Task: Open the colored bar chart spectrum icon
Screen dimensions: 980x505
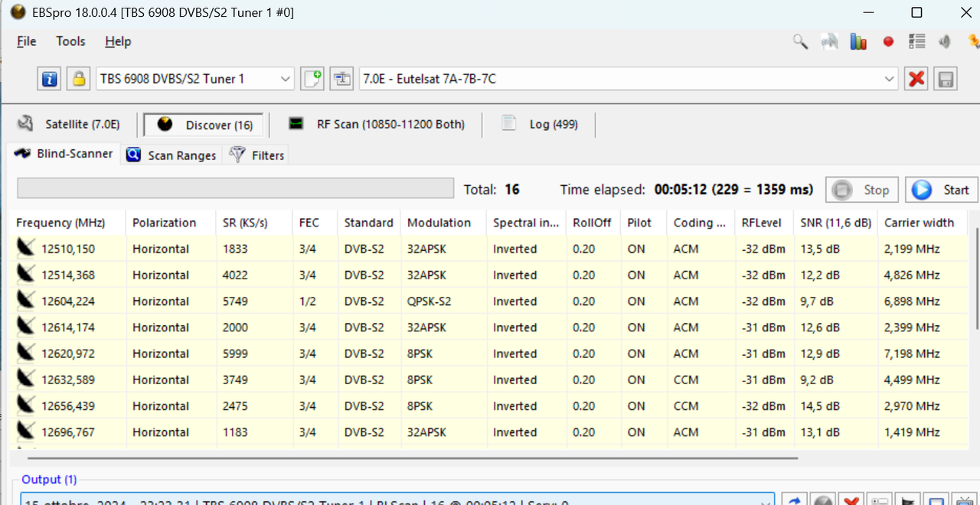Action: click(x=858, y=41)
